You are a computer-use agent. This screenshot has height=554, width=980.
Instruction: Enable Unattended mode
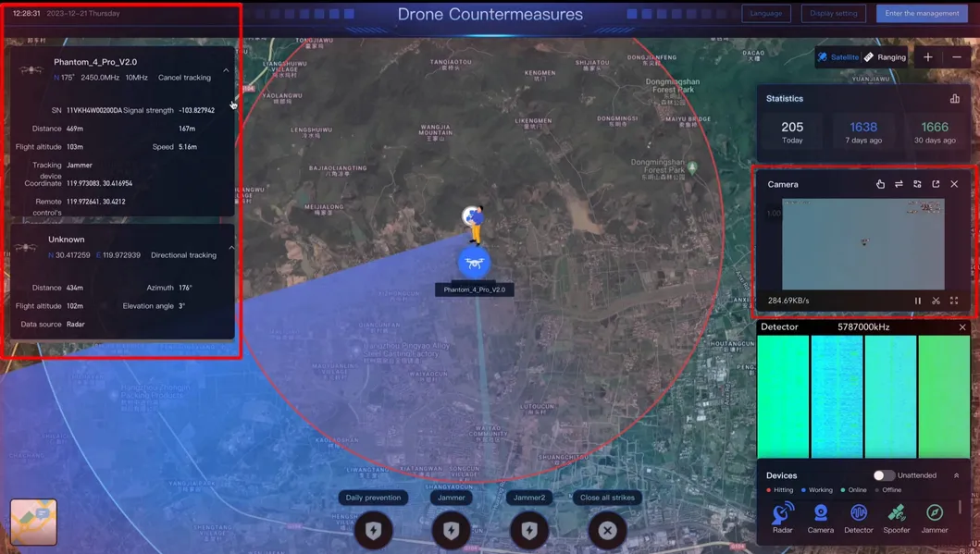coord(882,474)
